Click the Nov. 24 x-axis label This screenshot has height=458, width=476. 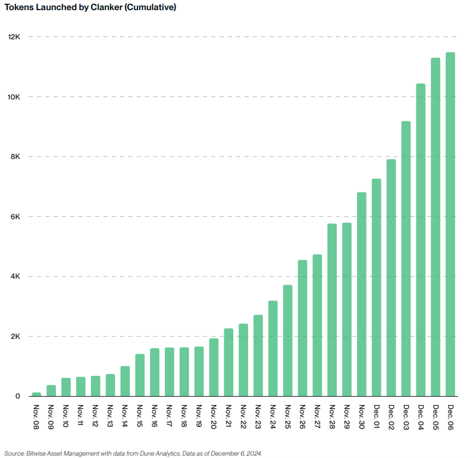[x=273, y=417]
